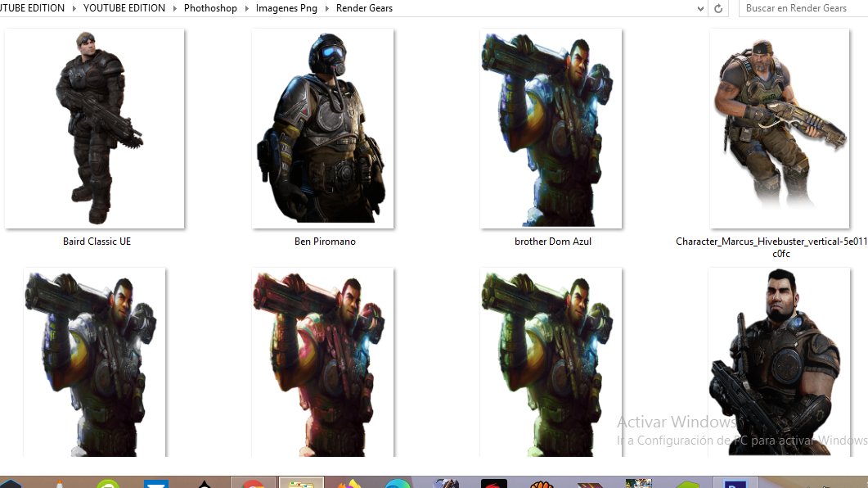
Task: Refresh the Render Gears folder view
Action: tap(718, 8)
